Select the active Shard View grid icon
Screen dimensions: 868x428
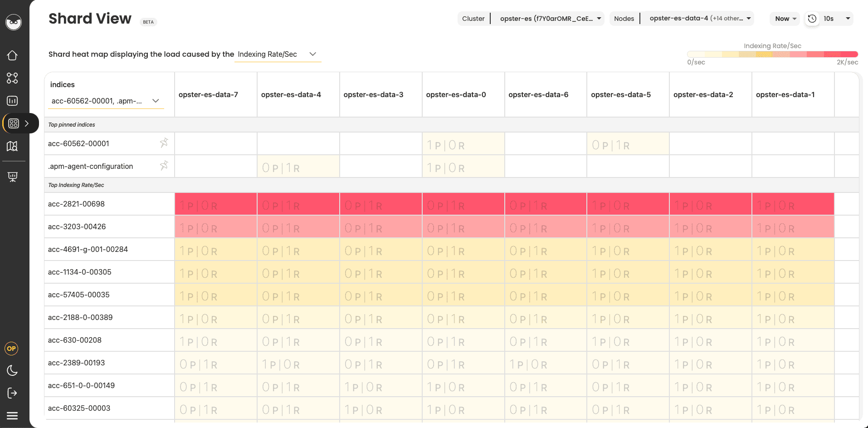13,123
